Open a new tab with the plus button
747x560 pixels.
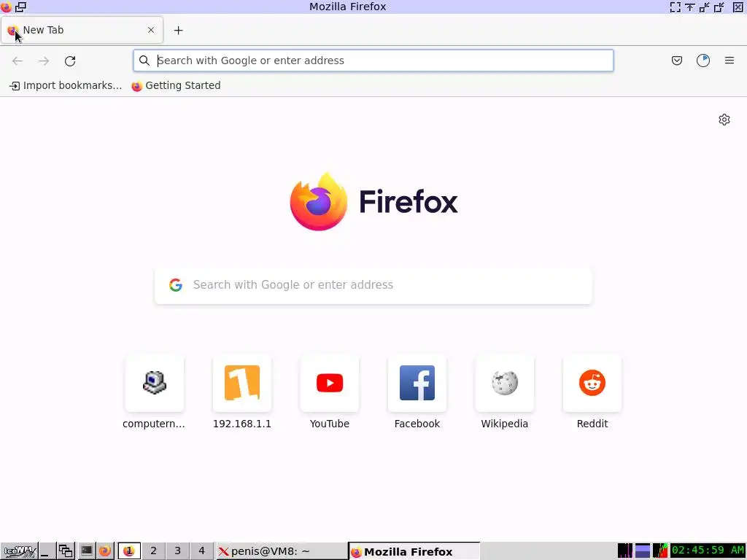point(178,30)
